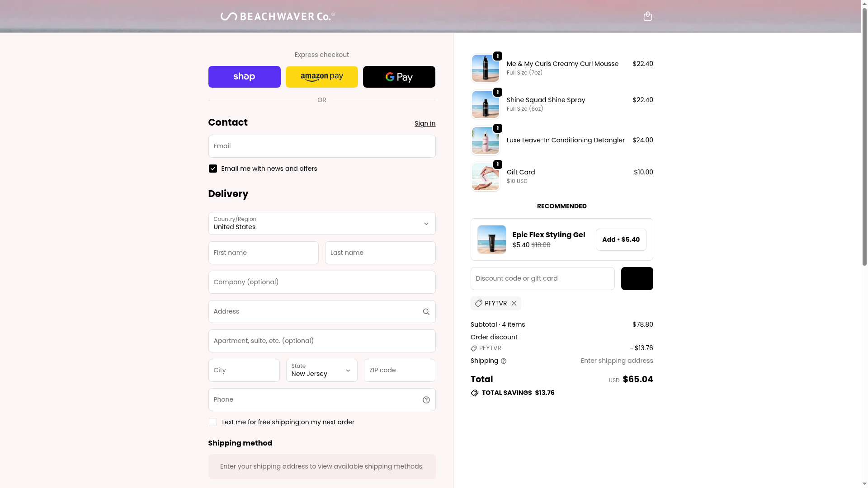Click the Discount code or gift card field
This screenshot has height=488, width=868.
tap(542, 279)
